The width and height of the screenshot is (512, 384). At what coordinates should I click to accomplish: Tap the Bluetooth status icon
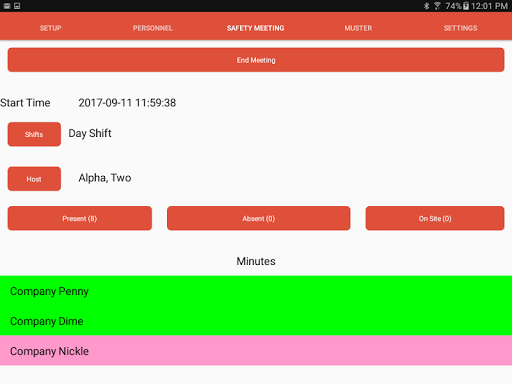tap(426, 6)
